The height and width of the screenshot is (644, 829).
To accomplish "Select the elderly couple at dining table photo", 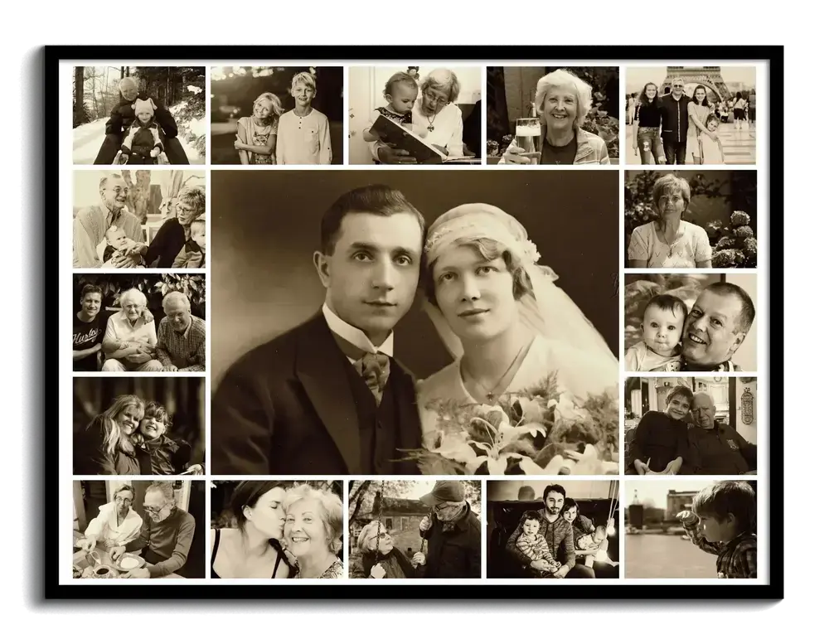I will [x=139, y=529].
